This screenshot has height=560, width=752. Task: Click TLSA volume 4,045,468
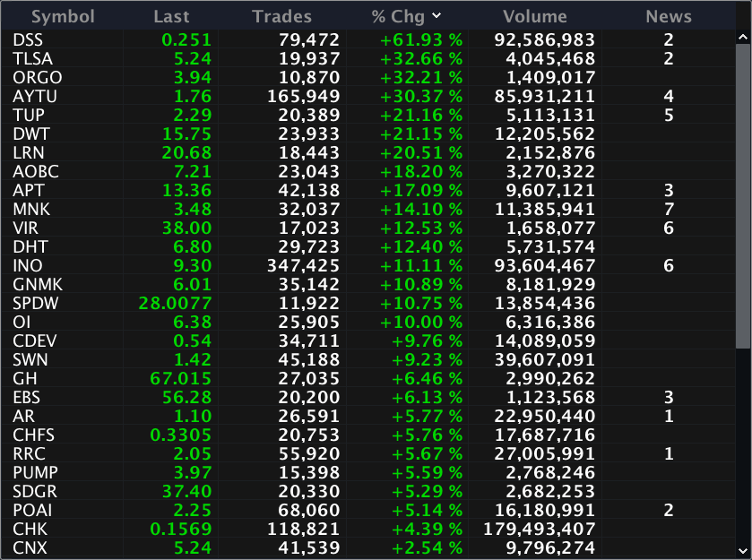coord(550,58)
